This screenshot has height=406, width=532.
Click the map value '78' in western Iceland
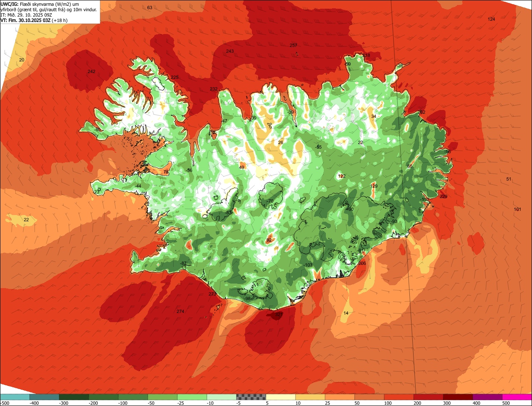166,172
